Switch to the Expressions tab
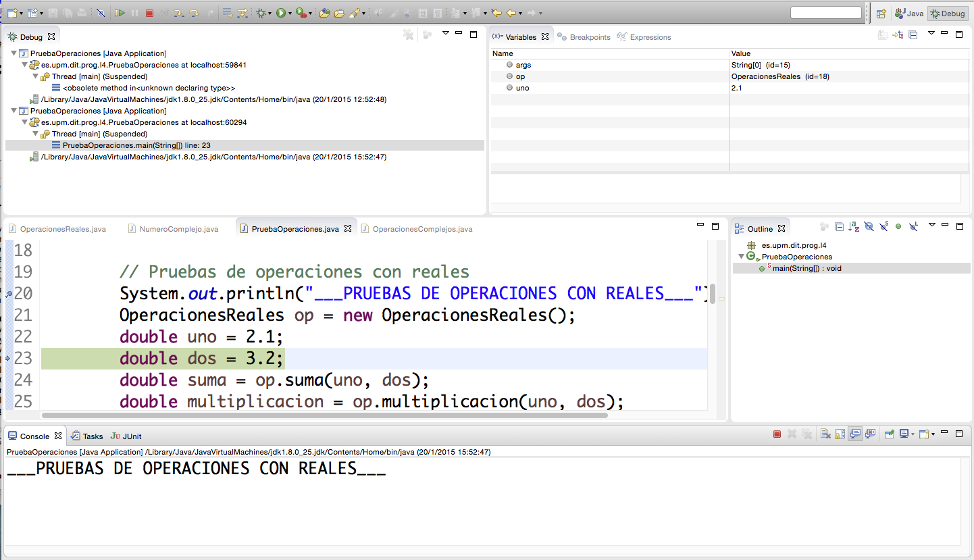The height and width of the screenshot is (560, 974). pos(644,37)
